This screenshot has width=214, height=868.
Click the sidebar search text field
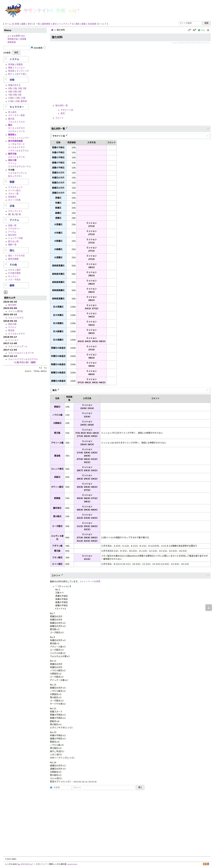(16, 48)
